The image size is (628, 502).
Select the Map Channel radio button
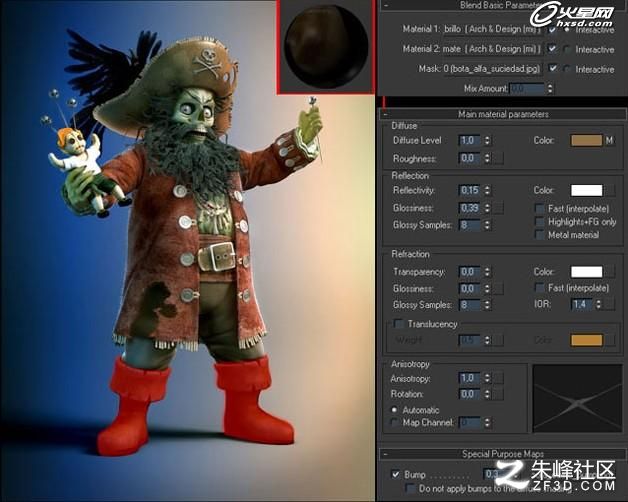(395, 422)
